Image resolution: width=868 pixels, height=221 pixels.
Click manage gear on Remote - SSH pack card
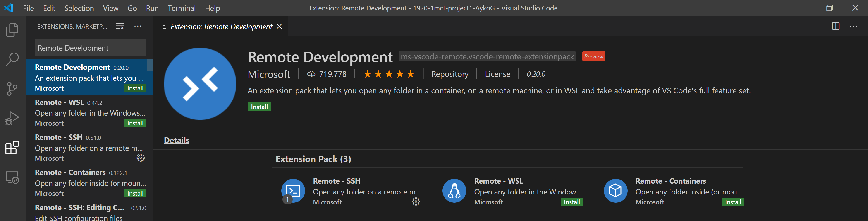416,202
